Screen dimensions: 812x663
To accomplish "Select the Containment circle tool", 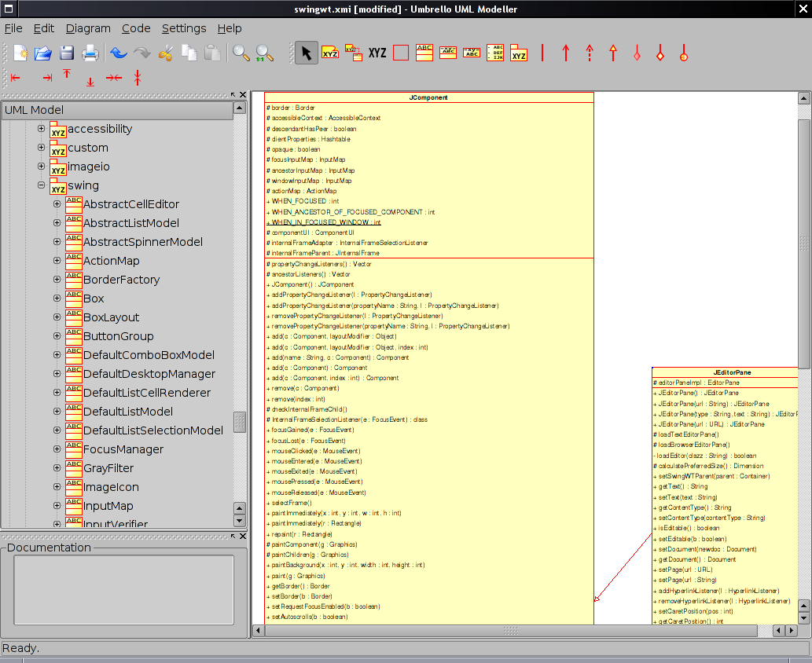I will click(684, 53).
